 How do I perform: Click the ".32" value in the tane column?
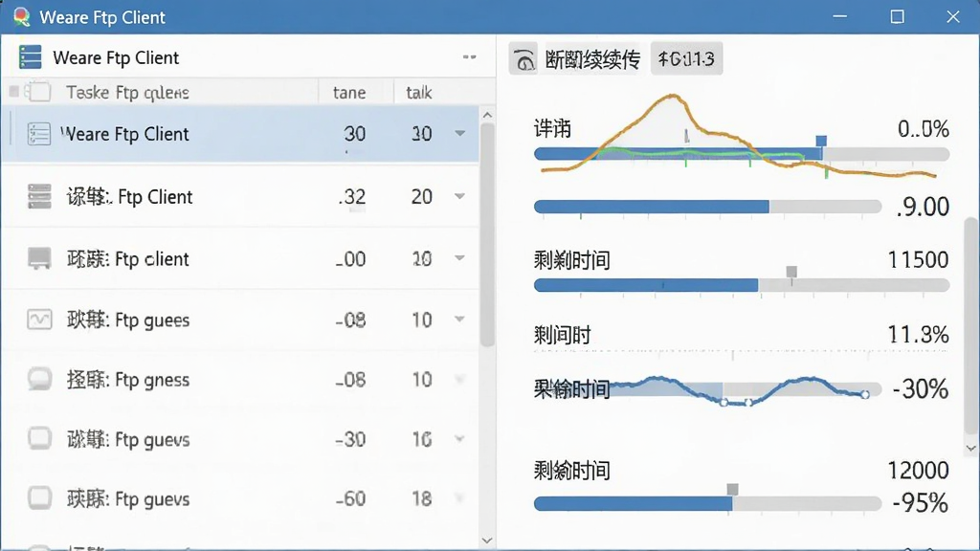click(x=352, y=197)
